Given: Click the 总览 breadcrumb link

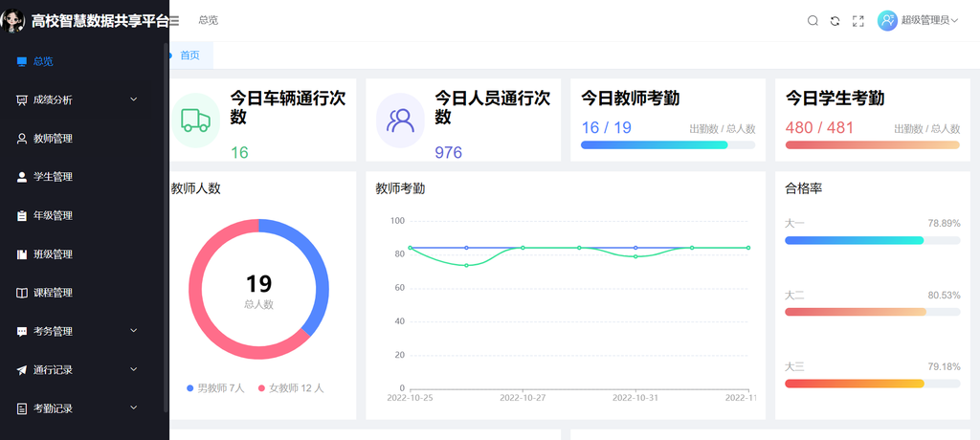Looking at the screenshot, I should click(208, 20).
